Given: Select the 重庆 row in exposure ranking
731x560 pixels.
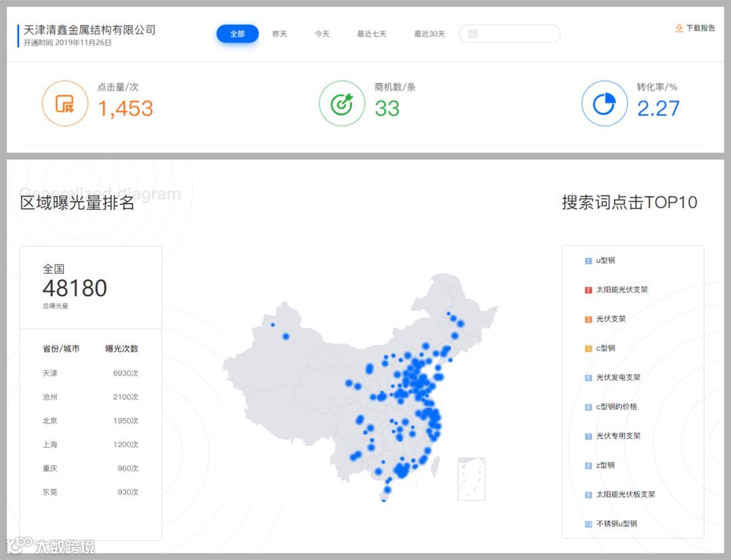Looking at the screenshot, I should 91,468.
